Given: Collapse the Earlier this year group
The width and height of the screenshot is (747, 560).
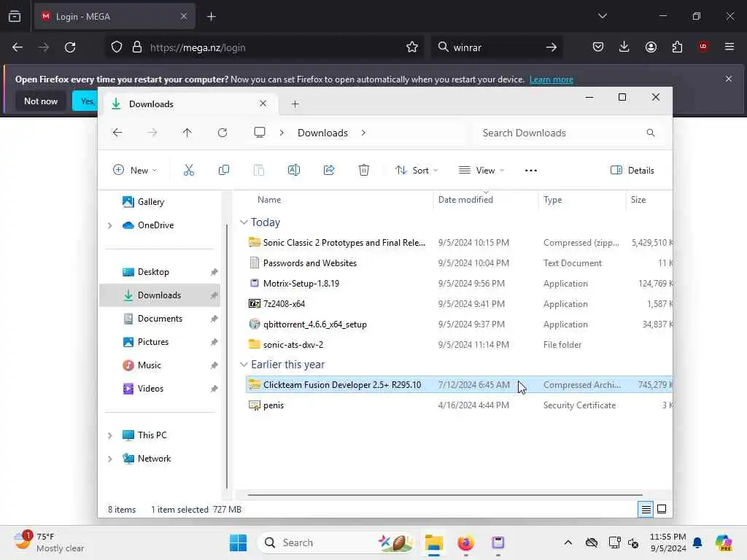Looking at the screenshot, I should click(244, 365).
